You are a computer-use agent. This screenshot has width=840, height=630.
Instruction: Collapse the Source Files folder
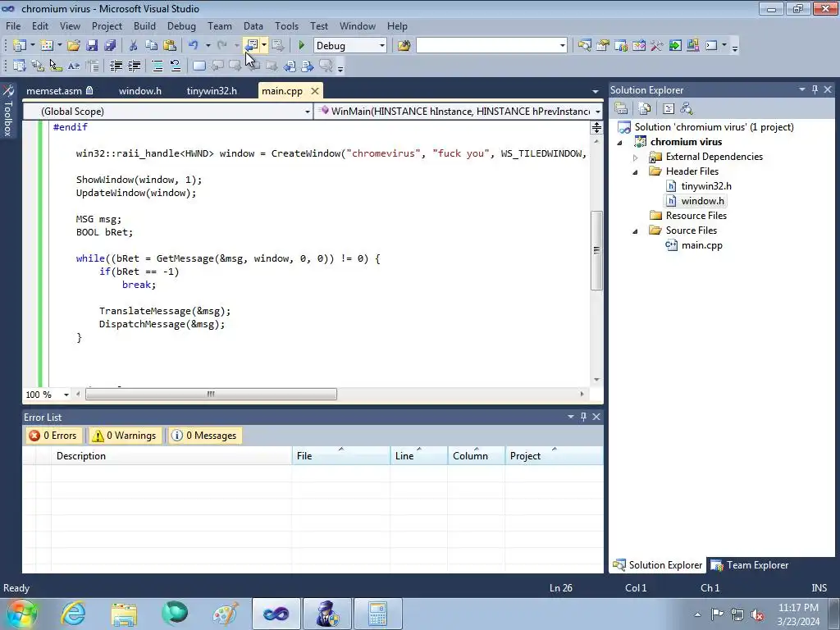coord(636,231)
